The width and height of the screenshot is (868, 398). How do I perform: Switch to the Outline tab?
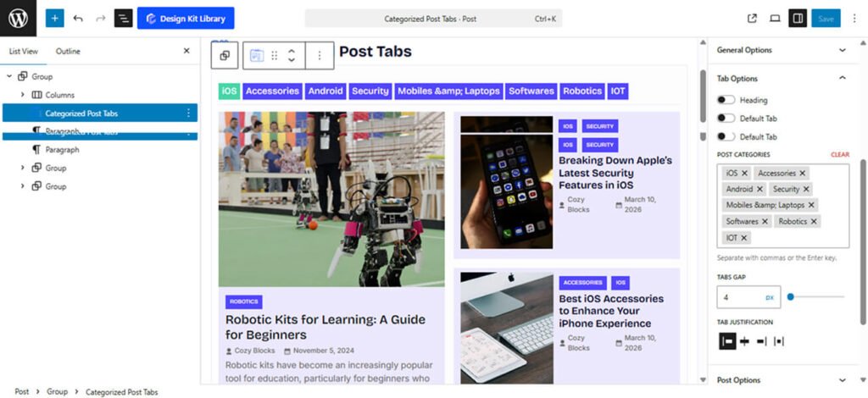(68, 51)
